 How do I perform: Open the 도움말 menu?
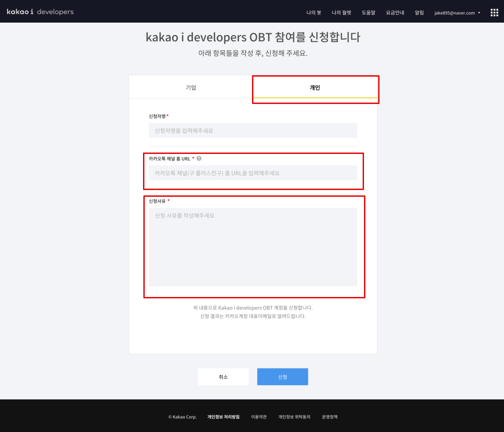[368, 12]
